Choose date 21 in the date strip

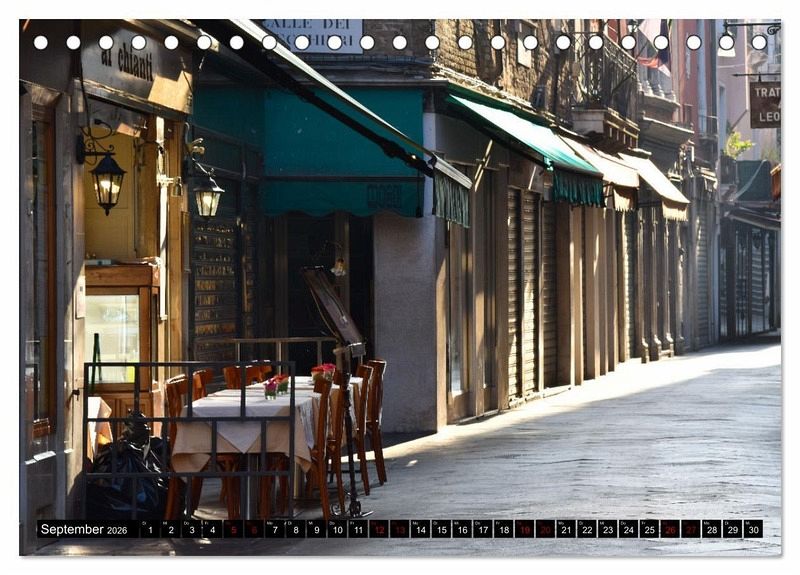pos(566,530)
